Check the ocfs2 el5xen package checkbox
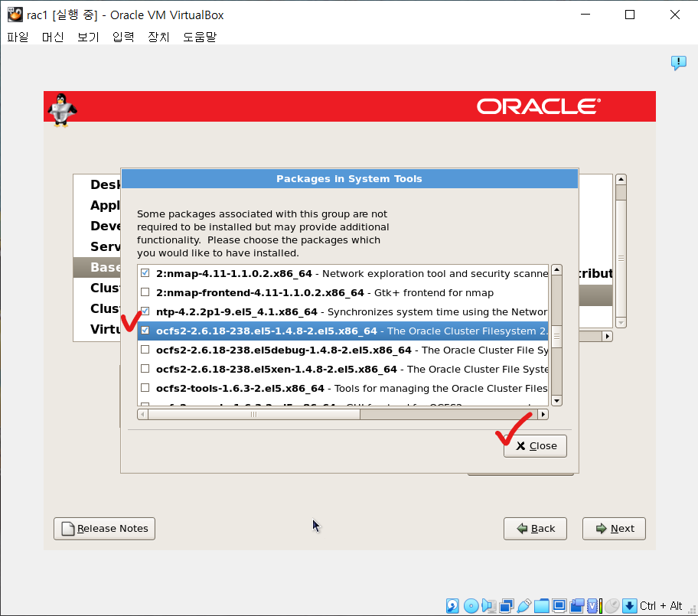The width and height of the screenshot is (698, 616). 145,369
